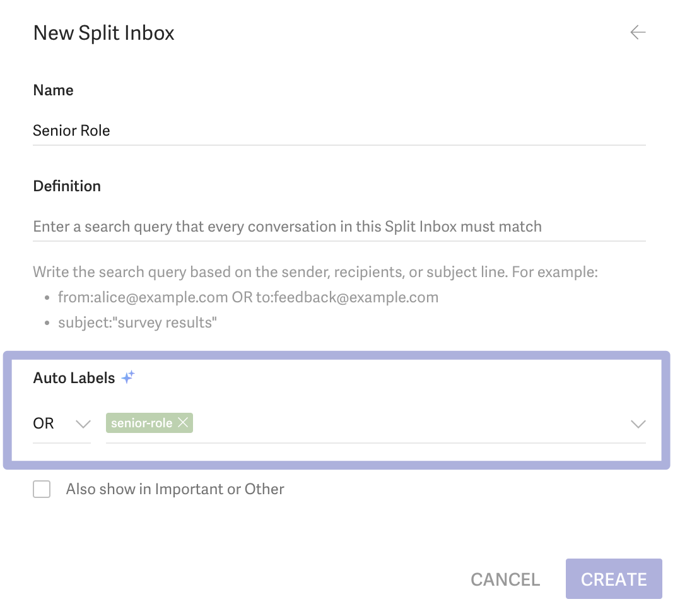Click the sparkle icon beside Auto Labels
This screenshot has height=616, width=680.
(x=129, y=377)
